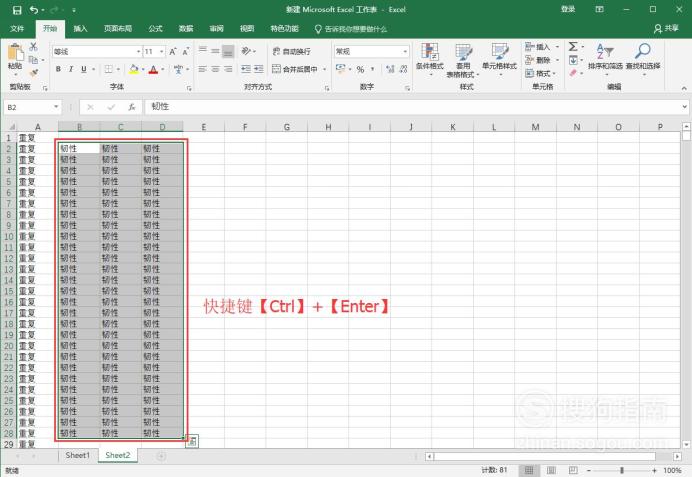Click the Name Box showing B2
Screen dimensions: 692x477
[x=32, y=107]
